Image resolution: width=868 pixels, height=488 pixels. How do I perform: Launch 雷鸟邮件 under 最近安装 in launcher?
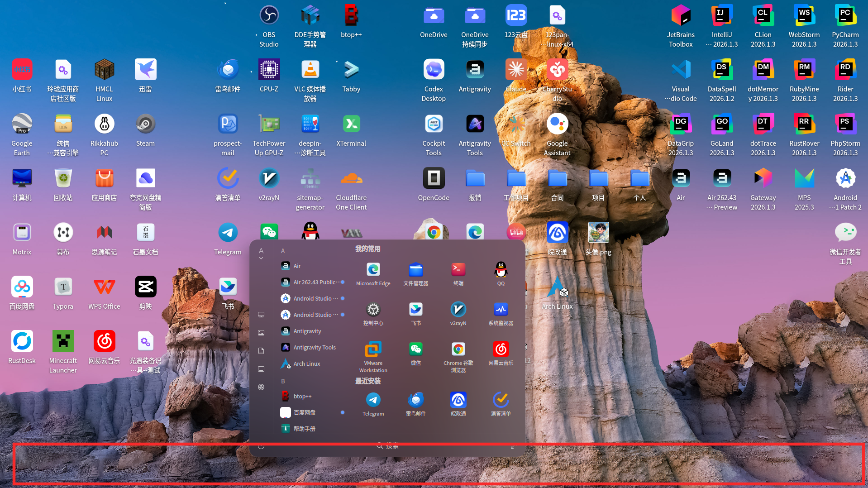pos(415,404)
